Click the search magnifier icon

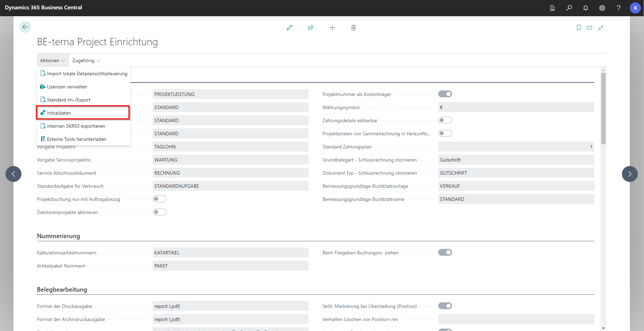(x=569, y=8)
